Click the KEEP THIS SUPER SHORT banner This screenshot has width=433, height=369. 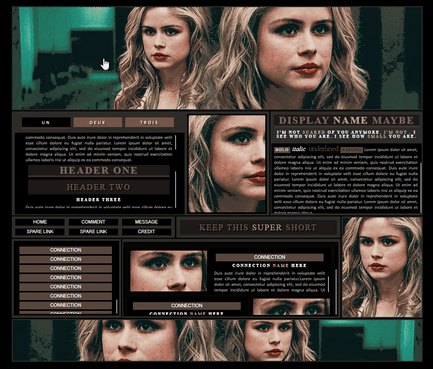tap(258, 228)
